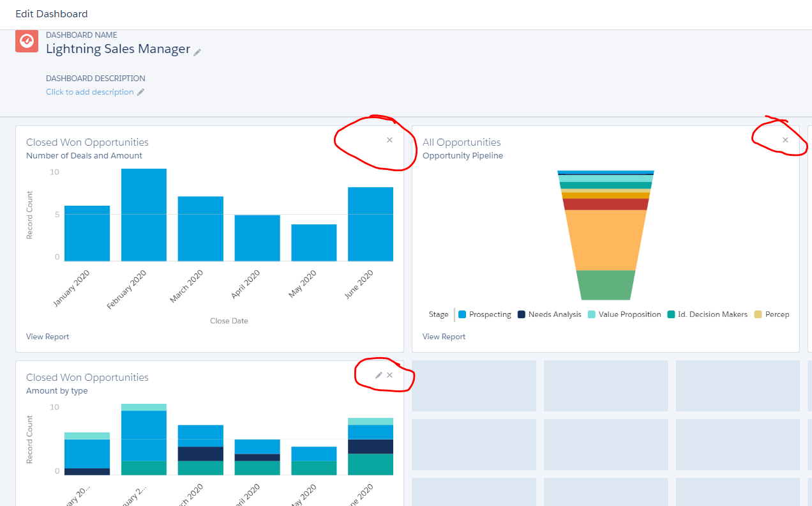This screenshot has height=506, width=812.
Task: Click the June 2020 bar in Number of Deals chart
Action: (x=370, y=224)
